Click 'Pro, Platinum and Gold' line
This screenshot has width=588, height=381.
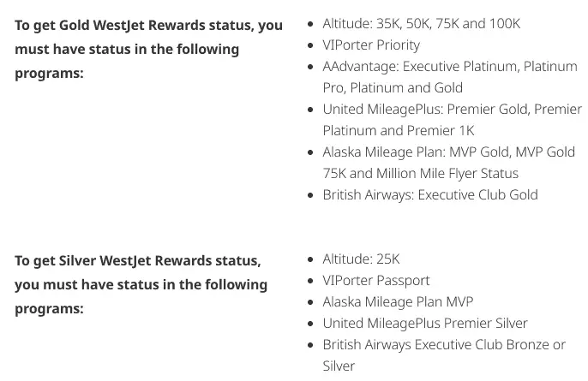[393, 87]
